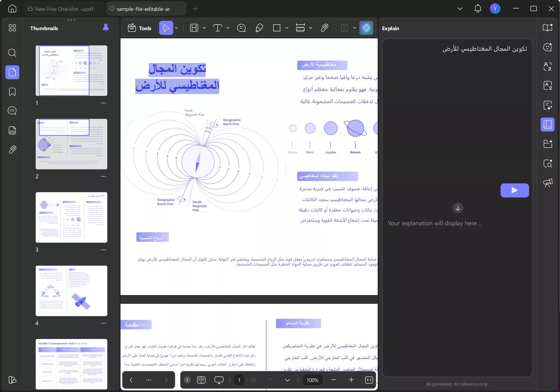Toggle the Explain panel icon in right sidebar
This screenshot has height=392, width=560.
coord(547,125)
